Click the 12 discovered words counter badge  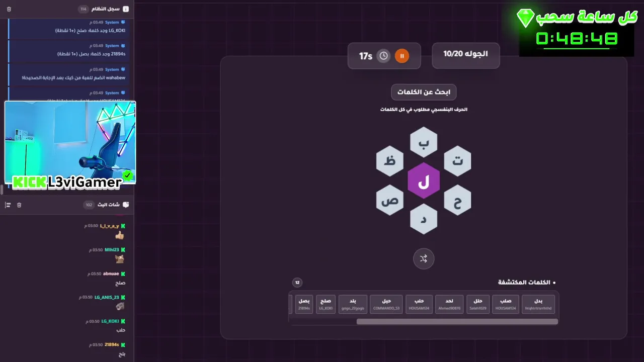[x=297, y=283]
